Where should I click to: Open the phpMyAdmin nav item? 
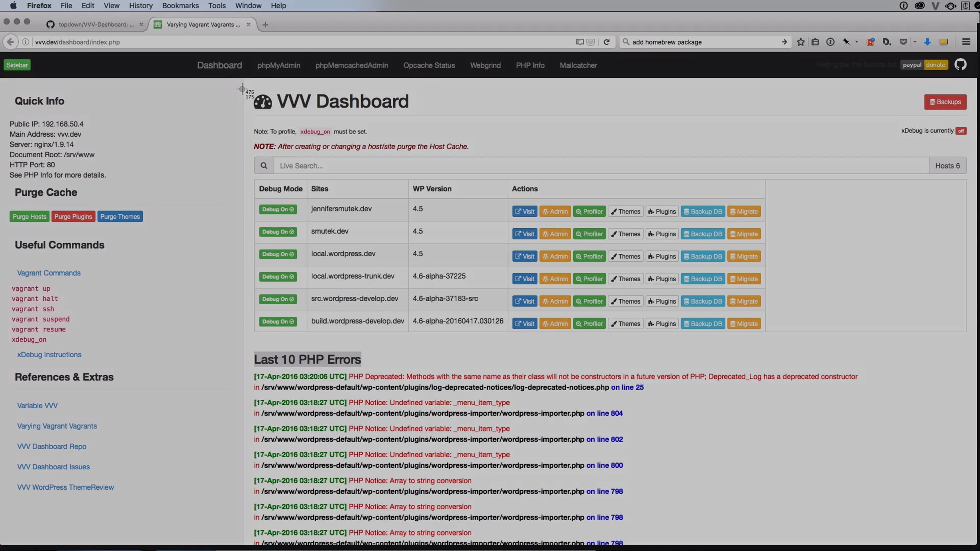tap(278, 65)
